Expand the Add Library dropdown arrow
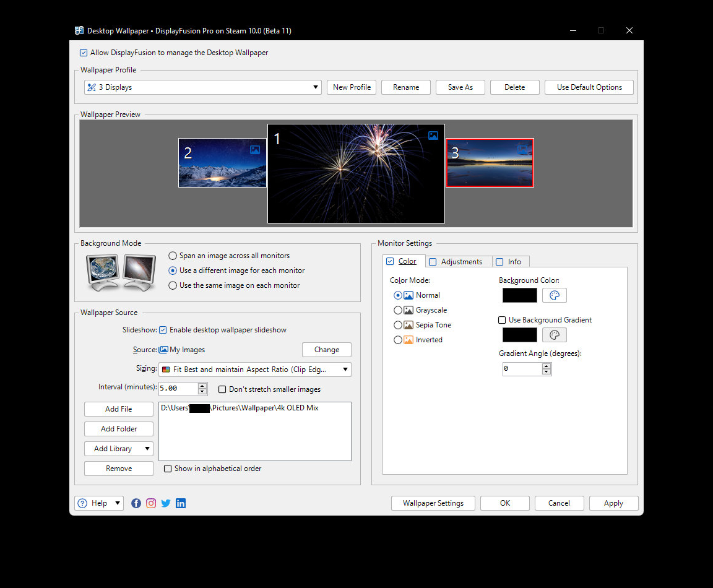 click(x=147, y=449)
